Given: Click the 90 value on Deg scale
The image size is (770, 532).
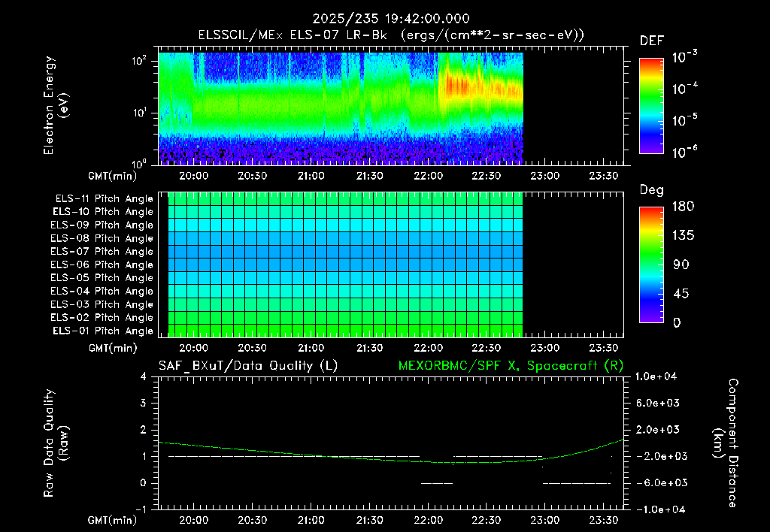Looking at the screenshot, I should (681, 264).
